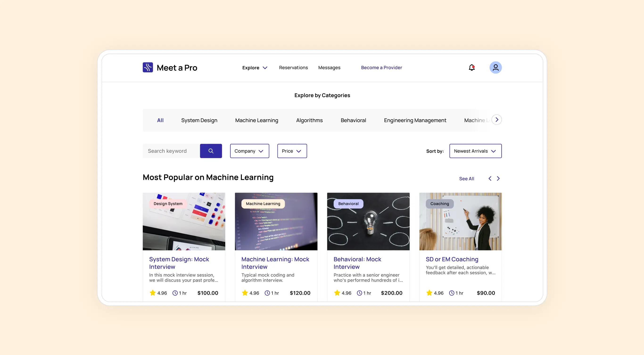
Task: Go to next popular listings with the right chevron
Action: tap(498, 178)
